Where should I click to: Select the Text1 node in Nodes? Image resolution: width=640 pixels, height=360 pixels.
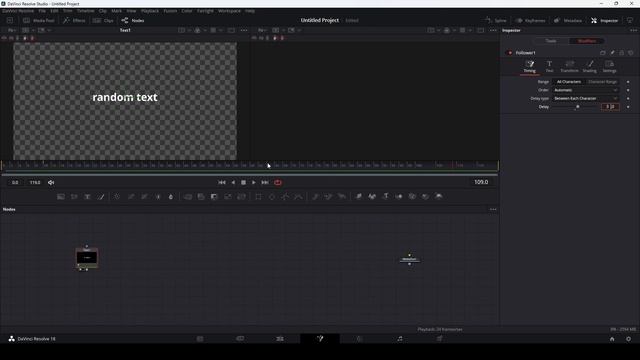click(x=87, y=258)
